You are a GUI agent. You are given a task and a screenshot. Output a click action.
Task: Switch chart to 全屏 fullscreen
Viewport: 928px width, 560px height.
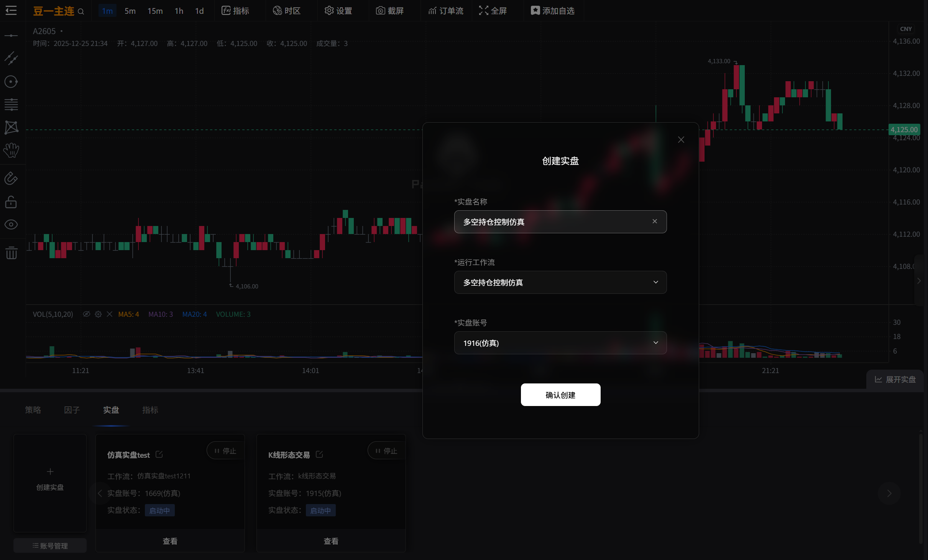493,11
